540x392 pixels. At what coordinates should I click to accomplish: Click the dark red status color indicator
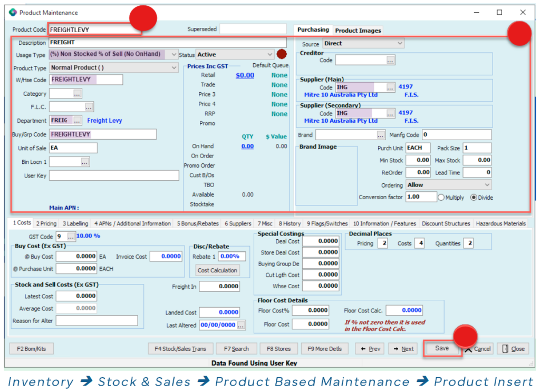pyautogui.click(x=282, y=54)
